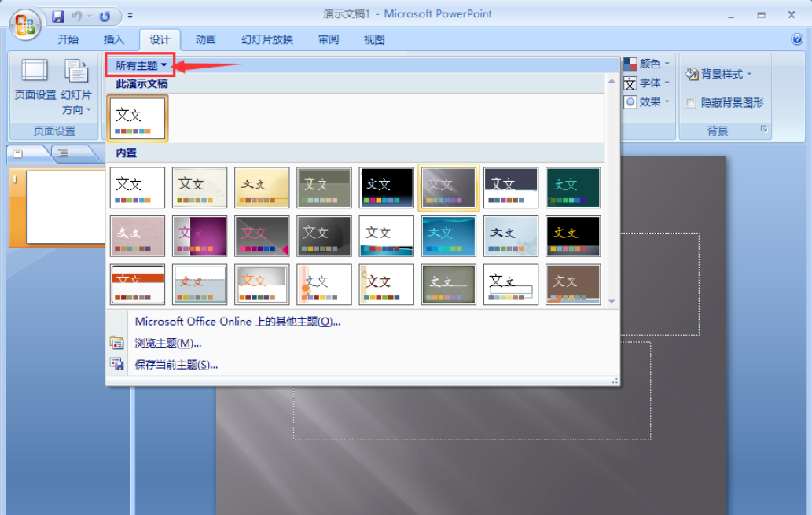Switch to slides thumbnail pane tab
The image size is (812, 515).
point(19,153)
